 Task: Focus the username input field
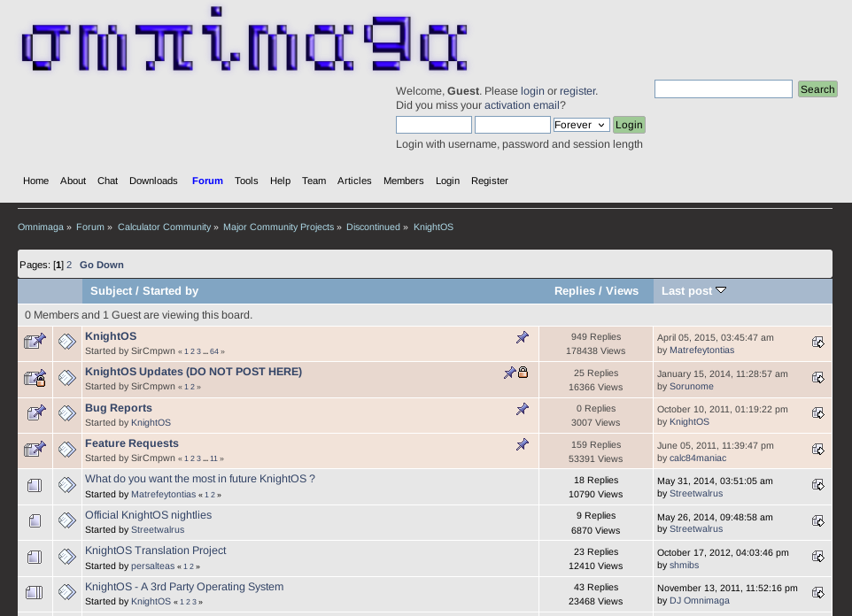[x=434, y=125]
